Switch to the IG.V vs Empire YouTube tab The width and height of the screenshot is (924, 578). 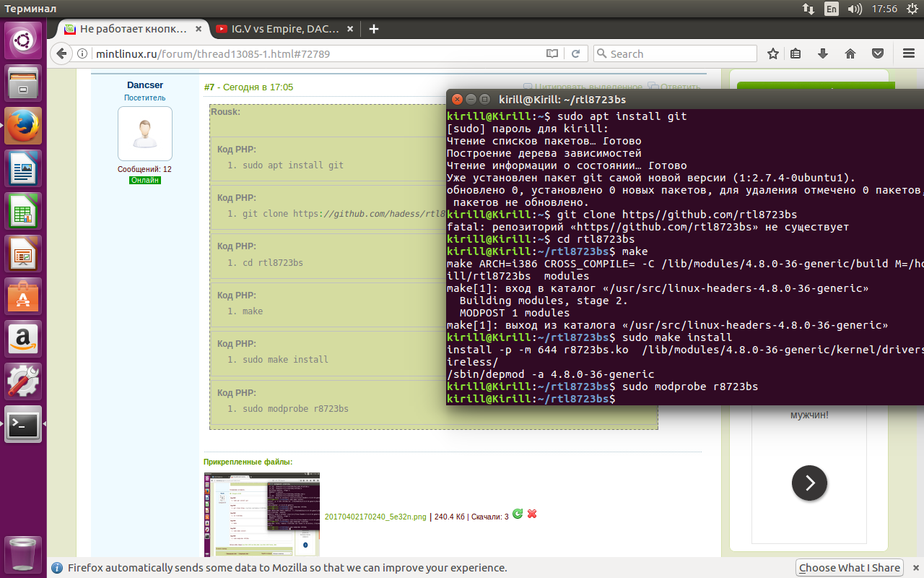coord(284,30)
